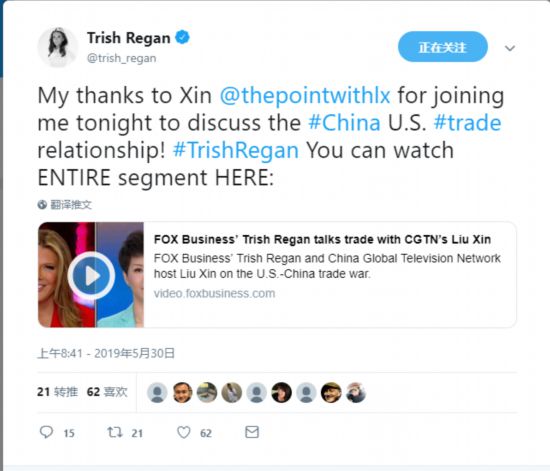Open the #trade hashtag
Screen dimensions: 550x471
click(468, 123)
